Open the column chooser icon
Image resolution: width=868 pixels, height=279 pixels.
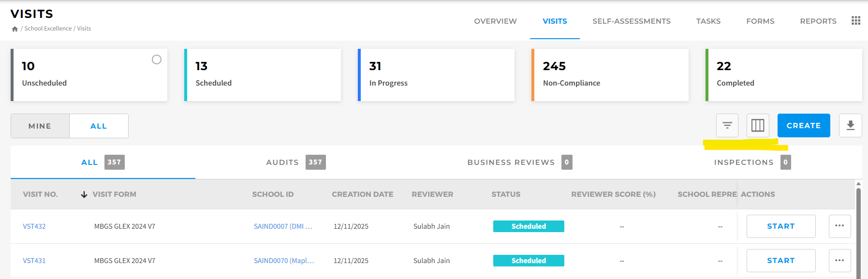758,126
